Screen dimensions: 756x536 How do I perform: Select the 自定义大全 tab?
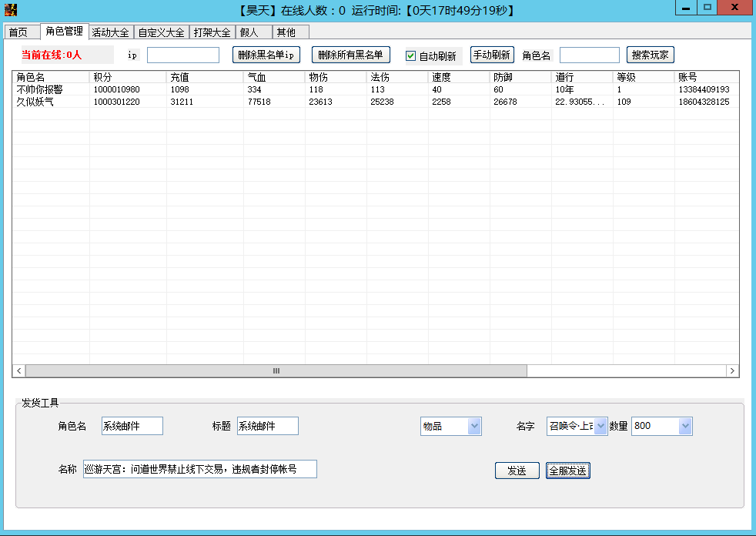click(161, 32)
